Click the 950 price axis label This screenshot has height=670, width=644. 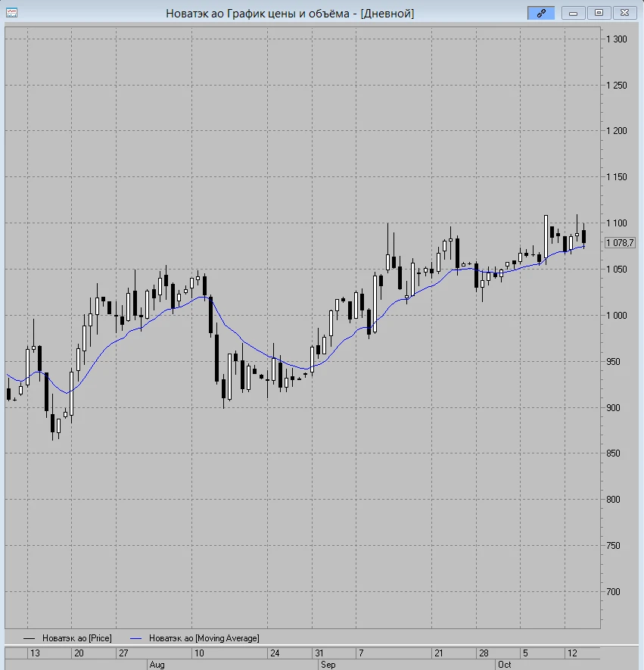click(x=613, y=361)
